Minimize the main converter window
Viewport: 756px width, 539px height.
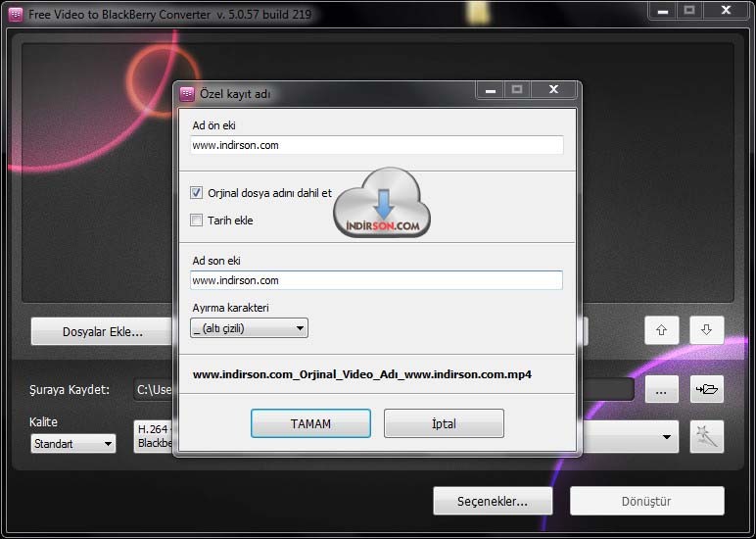pyautogui.click(x=663, y=10)
